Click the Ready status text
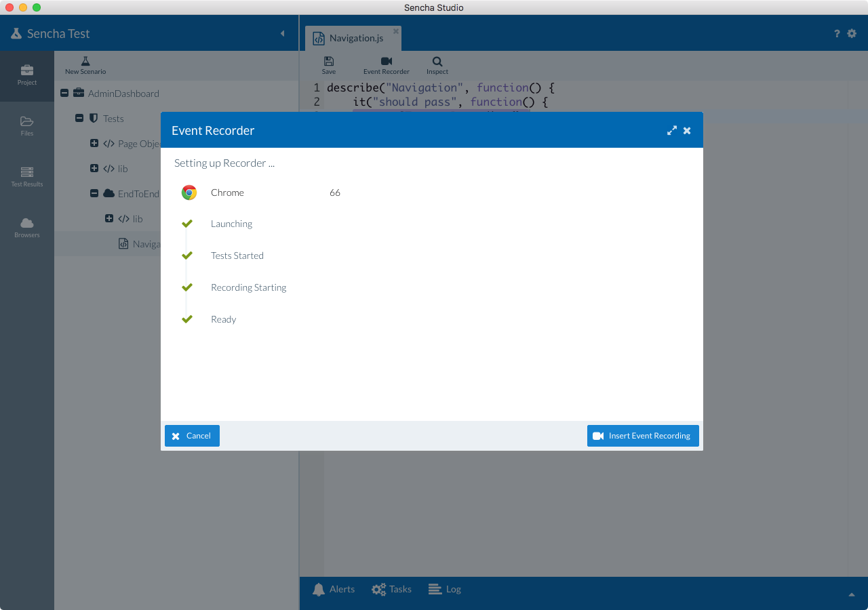Viewport: 868px width, 610px height. pyautogui.click(x=224, y=319)
